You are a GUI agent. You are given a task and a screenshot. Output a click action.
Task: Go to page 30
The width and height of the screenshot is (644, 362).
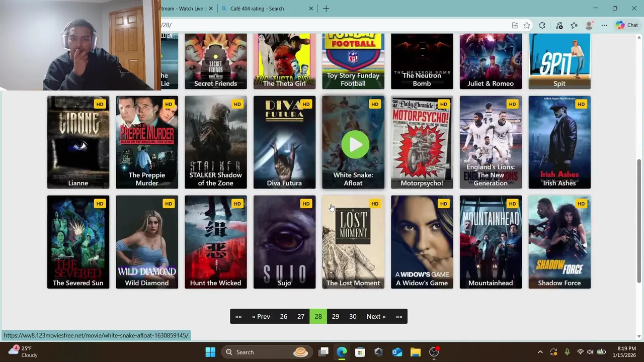click(x=353, y=316)
